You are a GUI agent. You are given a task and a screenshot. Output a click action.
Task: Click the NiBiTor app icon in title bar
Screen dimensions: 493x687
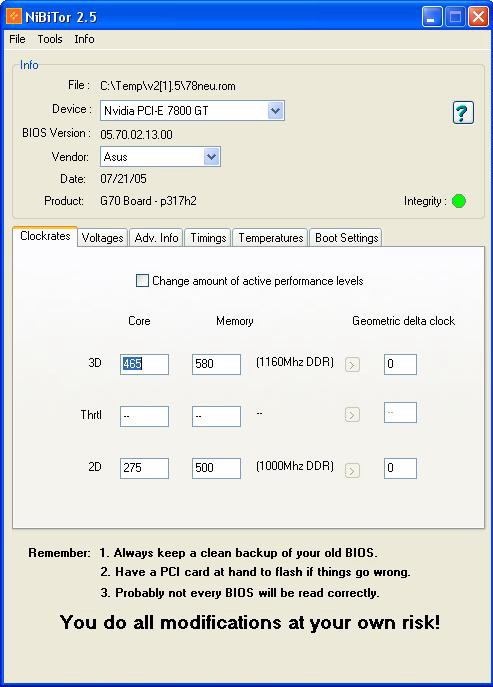click(14, 17)
